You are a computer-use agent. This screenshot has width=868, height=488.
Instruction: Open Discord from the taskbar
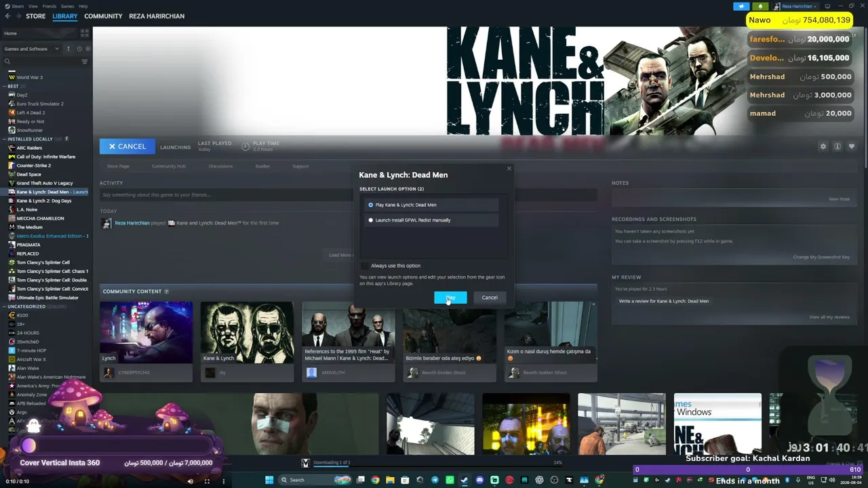tap(479, 481)
